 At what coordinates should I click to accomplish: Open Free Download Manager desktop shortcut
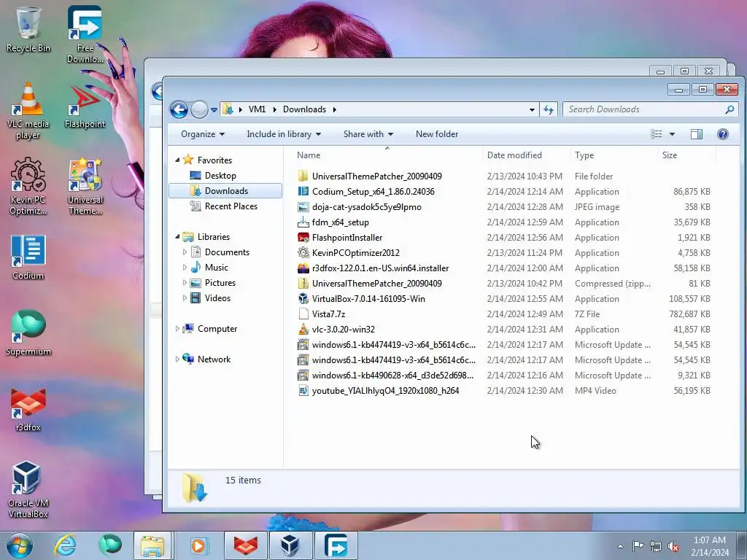click(x=85, y=34)
